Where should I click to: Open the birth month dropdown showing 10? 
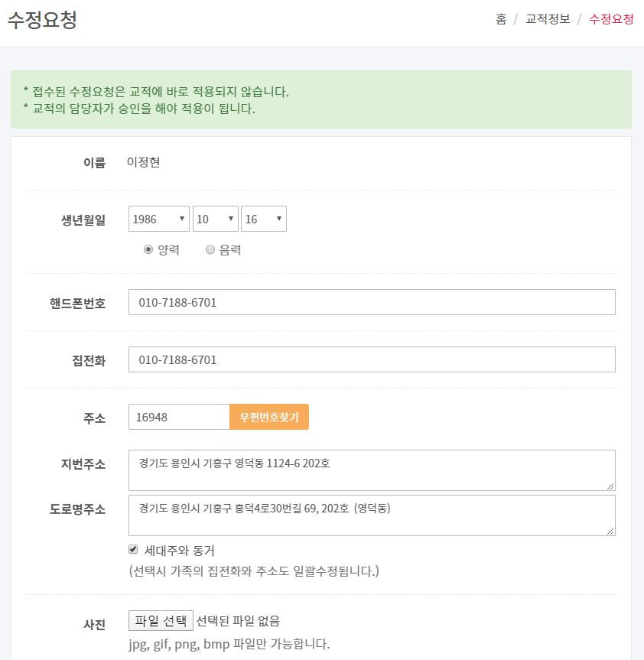click(x=216, y=219)
